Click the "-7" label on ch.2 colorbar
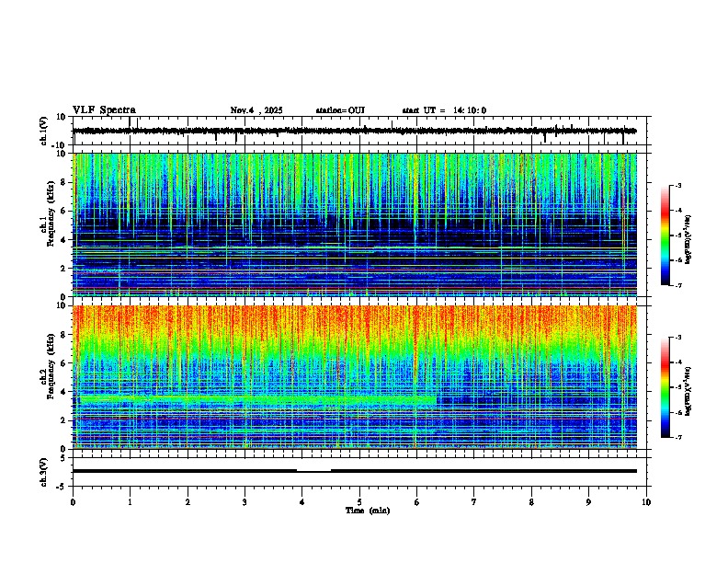This screenshot has width=728, height=563. coord(677,437)
